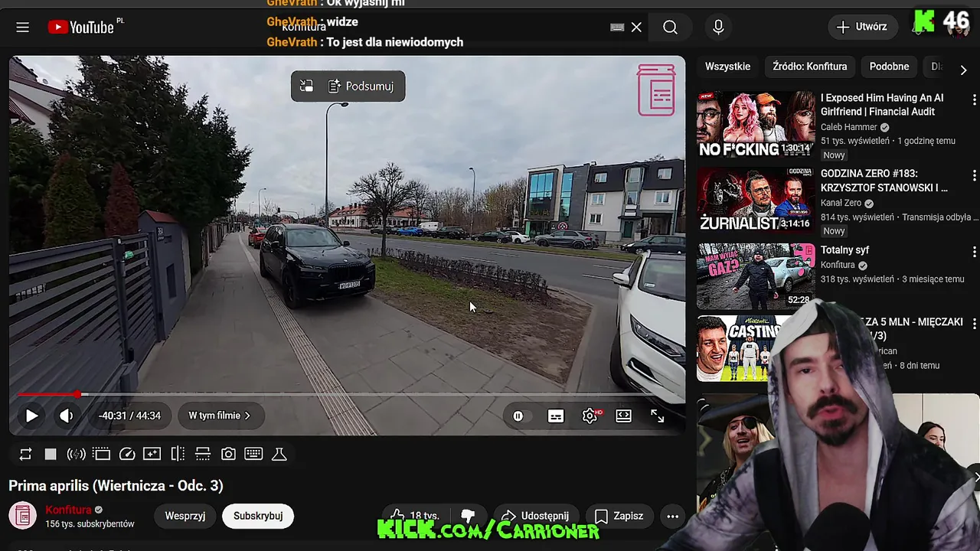Open more actions three-dot menu under video
This screenshot has height=551, width=980.
tap(672, 516)
